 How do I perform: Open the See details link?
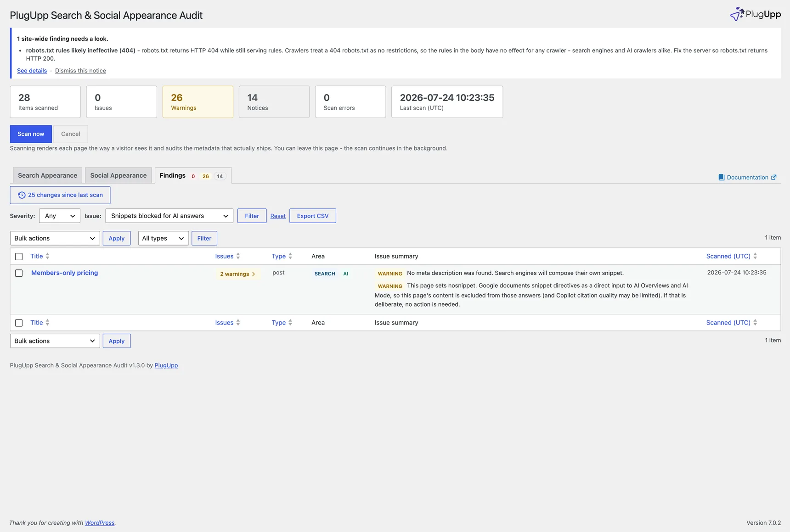(32, 71)
